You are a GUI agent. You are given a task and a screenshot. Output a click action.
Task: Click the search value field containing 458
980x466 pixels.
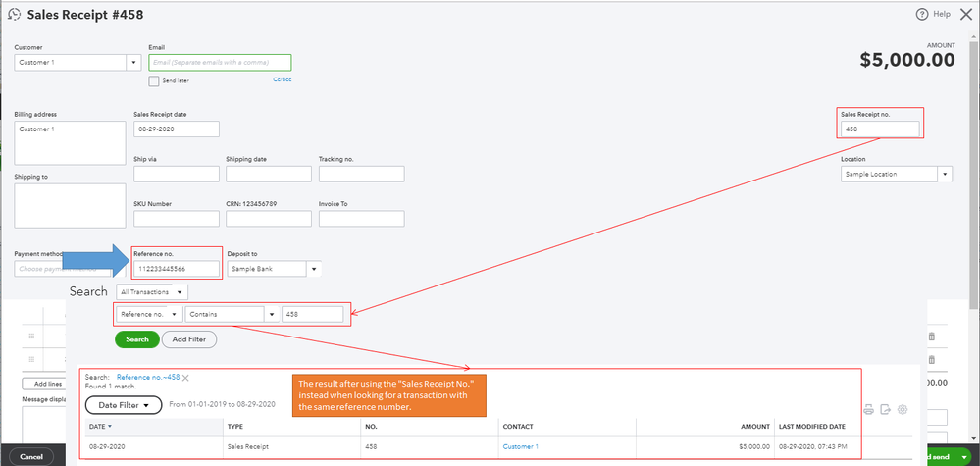point(313,315)
